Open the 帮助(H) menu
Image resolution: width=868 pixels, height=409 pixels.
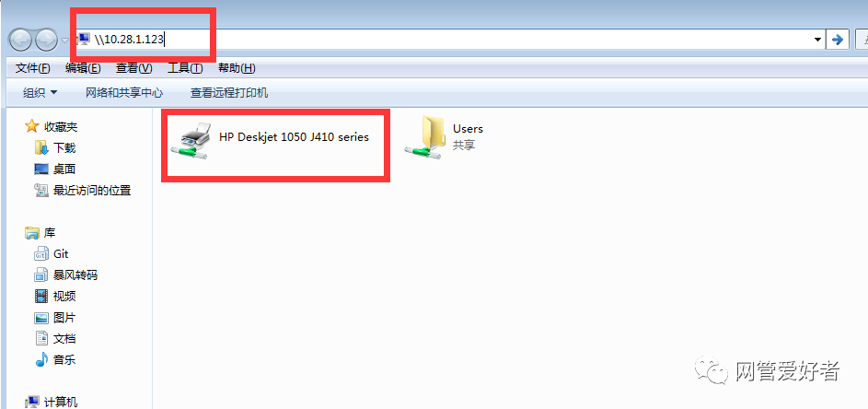(237, 68)
